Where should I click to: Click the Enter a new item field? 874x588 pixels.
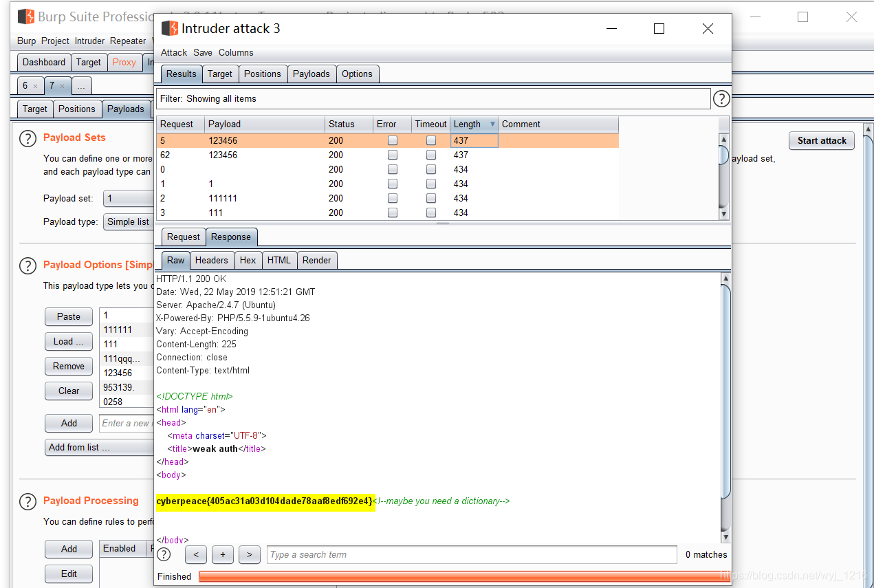click(127, 423)
